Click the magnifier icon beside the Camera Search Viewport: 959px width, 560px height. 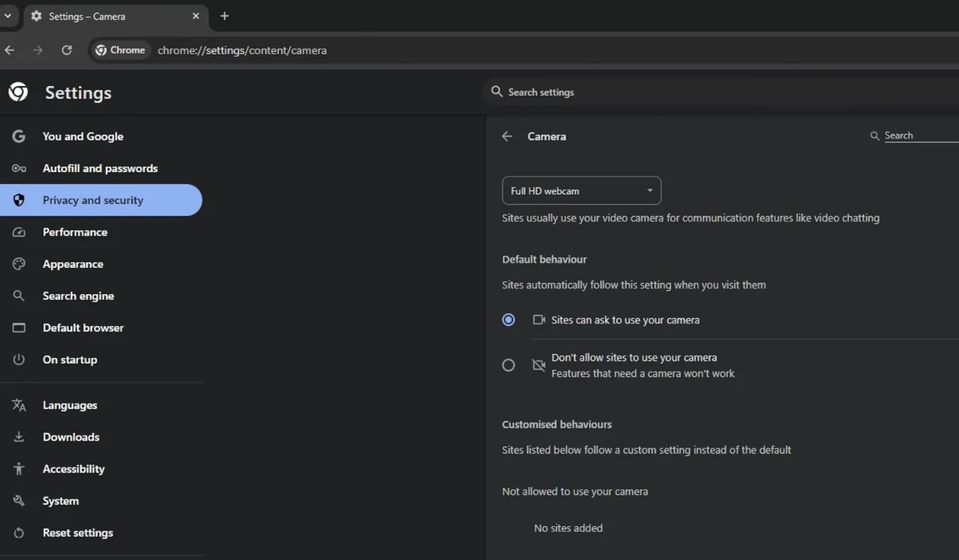874,135
